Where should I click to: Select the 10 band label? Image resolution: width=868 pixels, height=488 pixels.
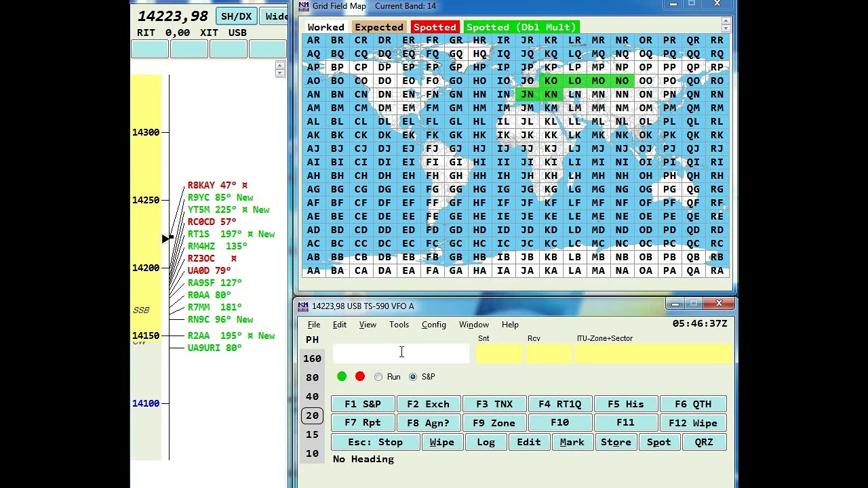(x=312, y=453)
